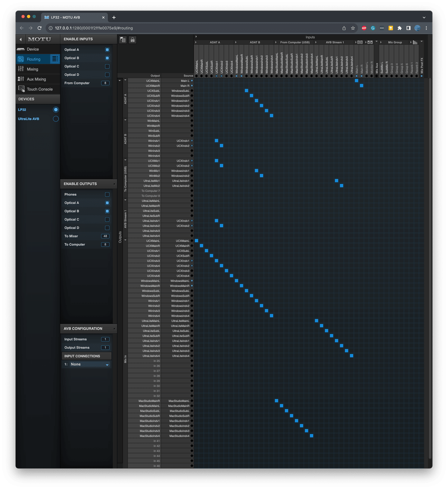Collapse the AVB CONFIGURATION section
448x489 pixels.
pos(114,329)
